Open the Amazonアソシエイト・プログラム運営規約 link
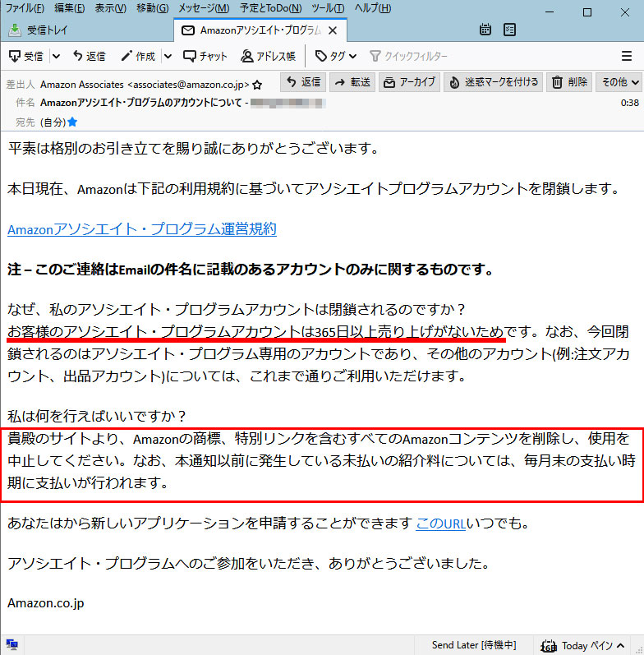The height and width of the screenshot is (655, 644). coord(142,229)
